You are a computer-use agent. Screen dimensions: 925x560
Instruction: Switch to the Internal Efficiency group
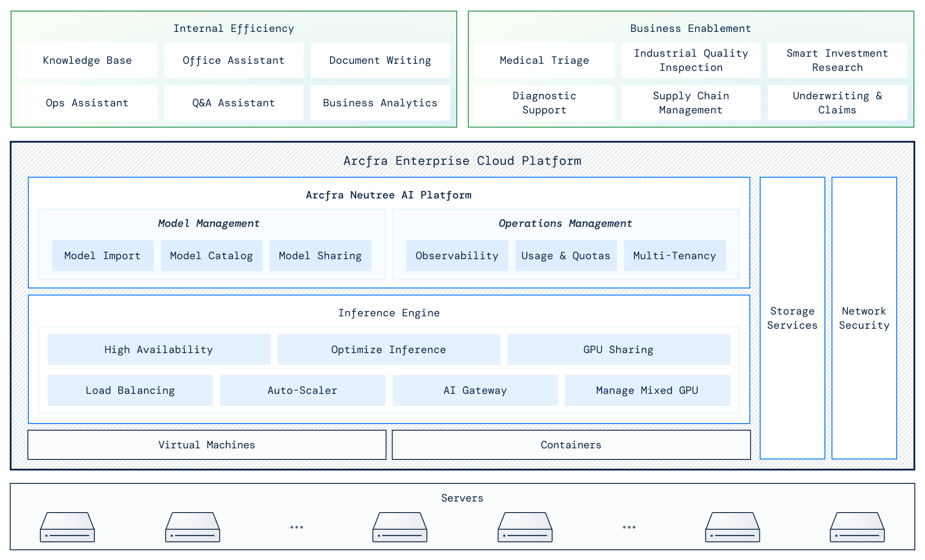tap(233, 28)
